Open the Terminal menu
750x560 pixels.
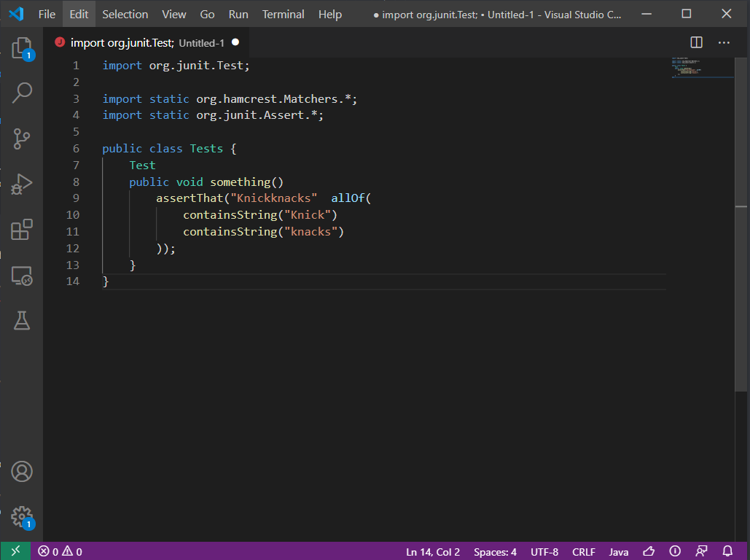point(283,15)
